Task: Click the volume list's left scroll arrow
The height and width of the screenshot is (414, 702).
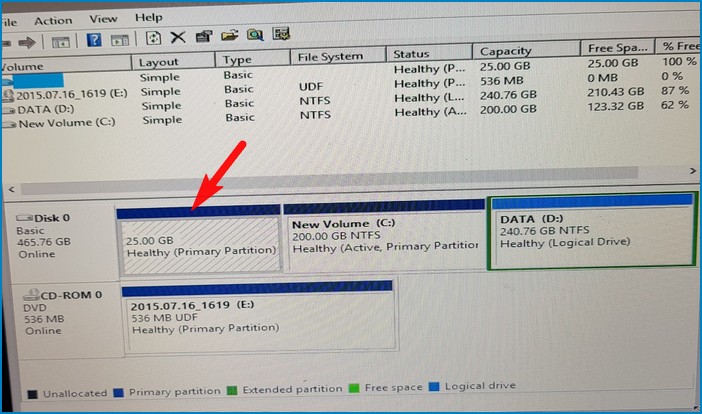Action: [x=12, y=188]
